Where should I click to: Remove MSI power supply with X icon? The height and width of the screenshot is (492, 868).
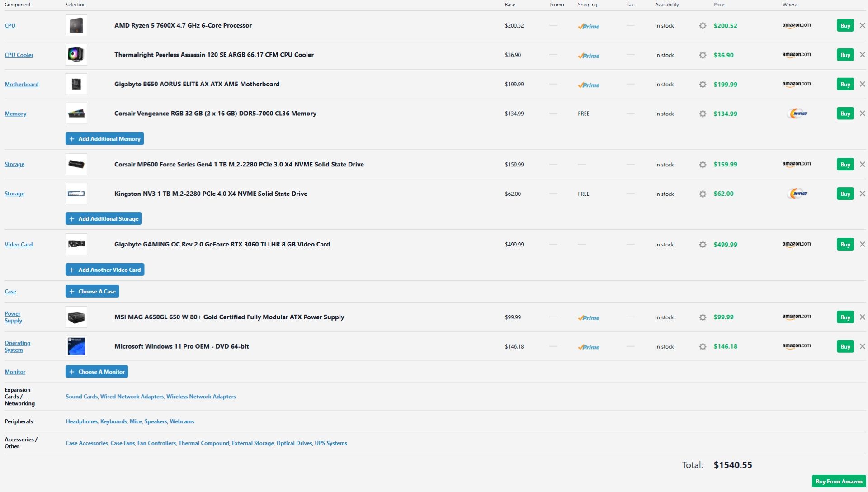[x=862, y=317]
